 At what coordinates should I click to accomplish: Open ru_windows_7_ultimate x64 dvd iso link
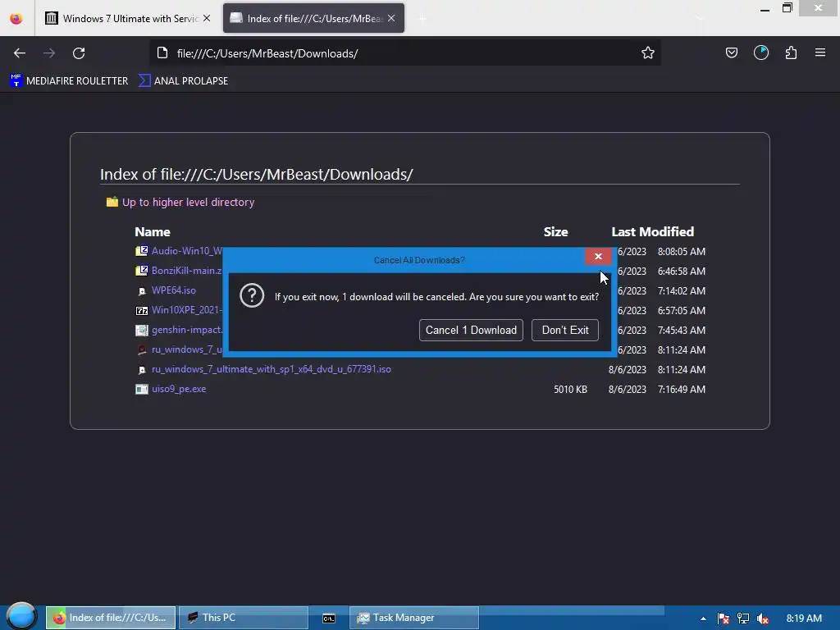pos(271,369)
